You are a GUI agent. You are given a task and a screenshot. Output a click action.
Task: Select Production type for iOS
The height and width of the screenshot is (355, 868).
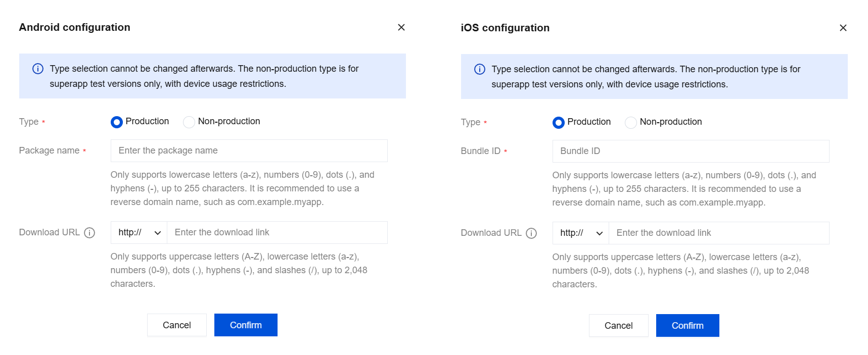pyautogui.click(x=559, y=123)
